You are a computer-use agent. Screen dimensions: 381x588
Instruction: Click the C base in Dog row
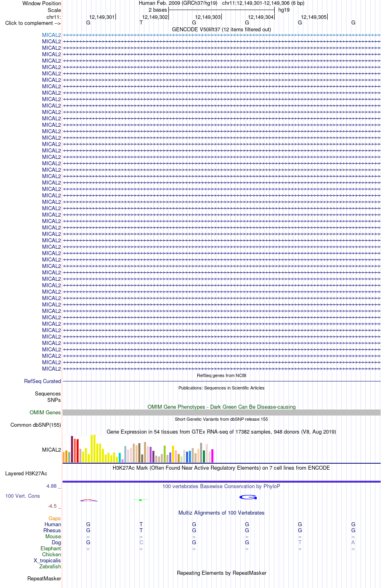click(141, 542)
